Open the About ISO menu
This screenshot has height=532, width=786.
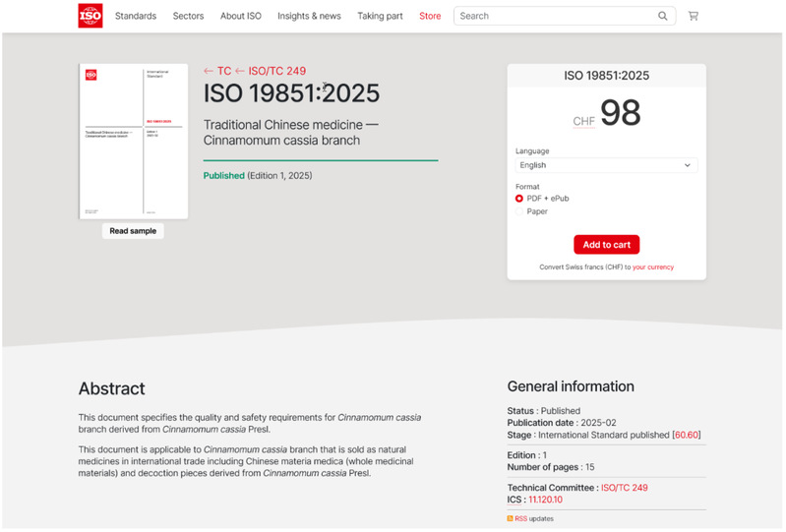click(241, 16)
